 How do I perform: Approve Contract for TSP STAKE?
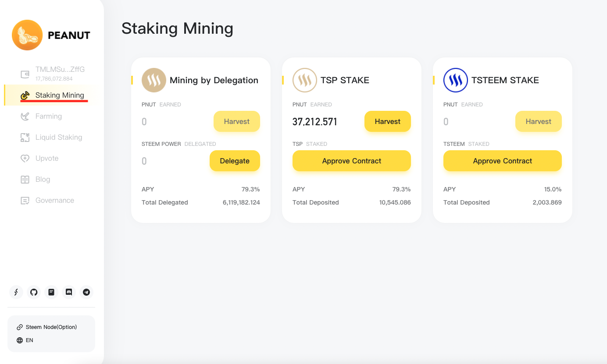pyautogui.click(x=351, y=161)
